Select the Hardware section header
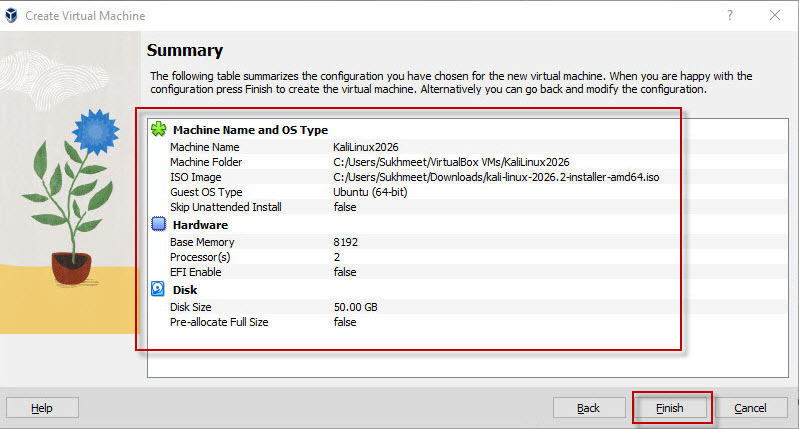 [x=200, y=225]
